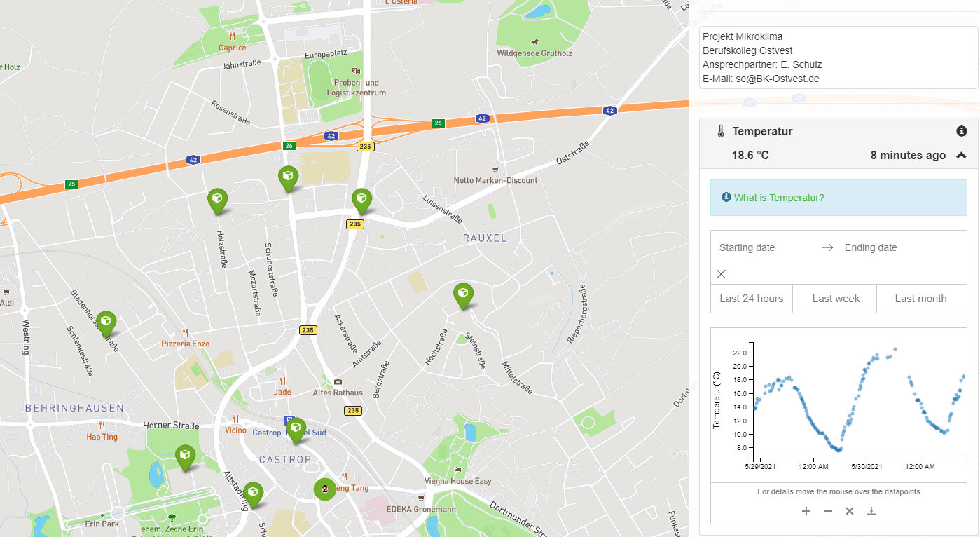The height and width of the screenshot is (537, 980).
Task: Select the sensor marker on Bladenhorster Straße
Action: click(106, 324)
